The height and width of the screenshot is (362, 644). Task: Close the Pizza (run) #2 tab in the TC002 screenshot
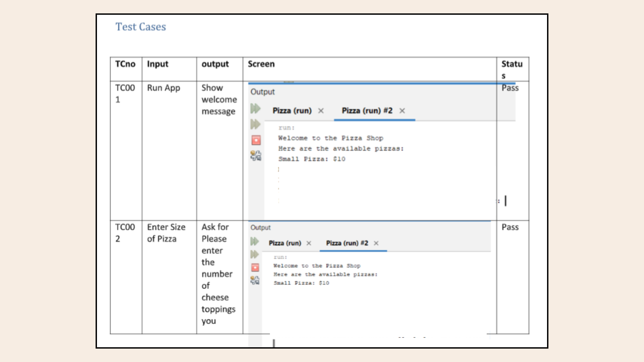(x=376, y=243)
